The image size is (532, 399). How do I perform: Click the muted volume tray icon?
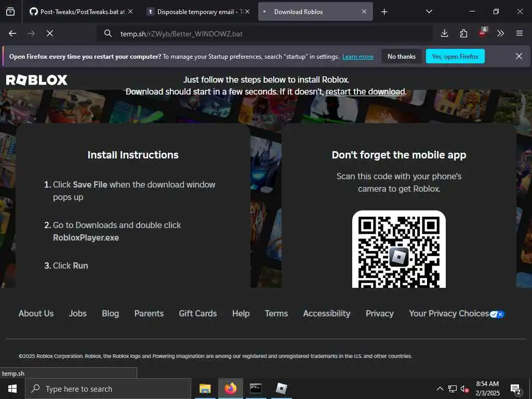point(464,389)
